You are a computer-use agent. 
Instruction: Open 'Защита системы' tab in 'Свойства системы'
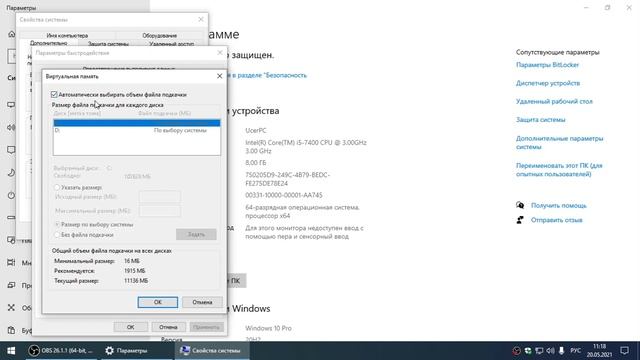(x=108, y=44)
